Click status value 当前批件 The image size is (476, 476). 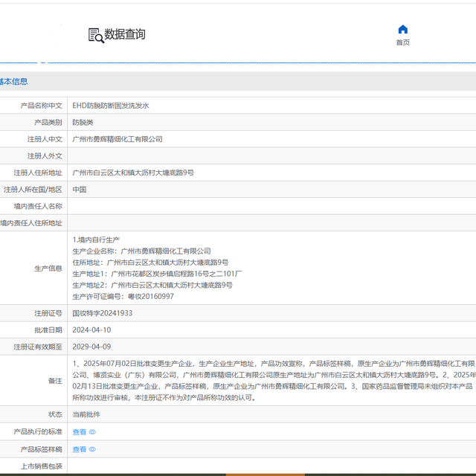[86, 414]
